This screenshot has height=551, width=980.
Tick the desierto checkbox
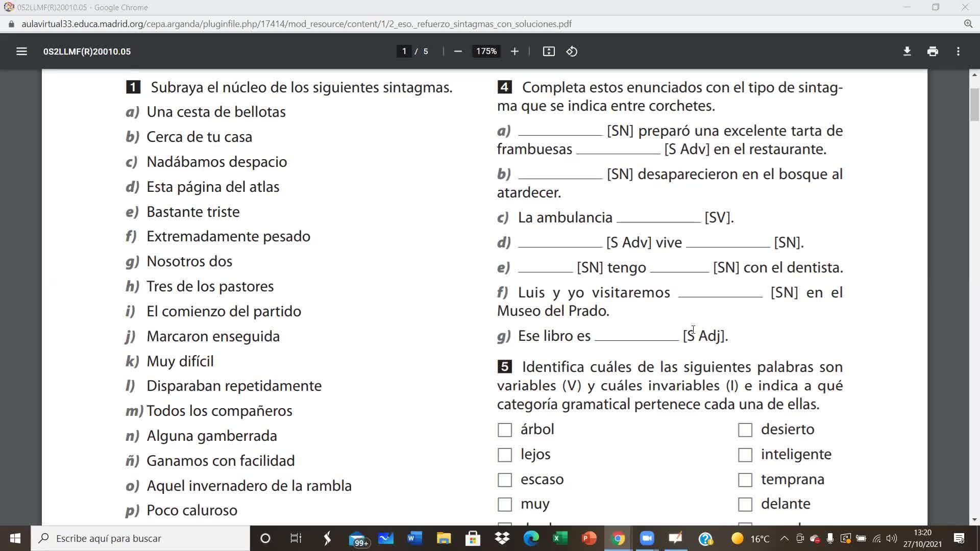[745, 430]
